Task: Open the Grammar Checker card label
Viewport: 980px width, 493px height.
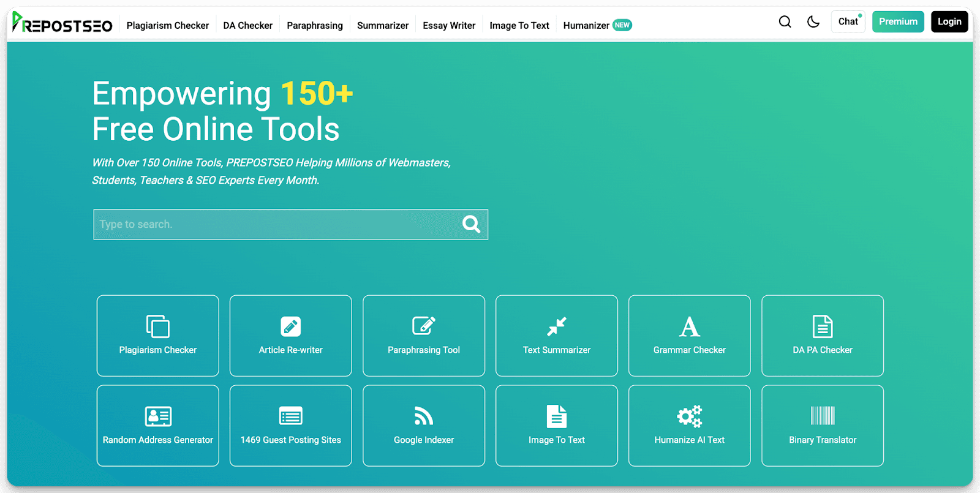Action: click(690, 350)
